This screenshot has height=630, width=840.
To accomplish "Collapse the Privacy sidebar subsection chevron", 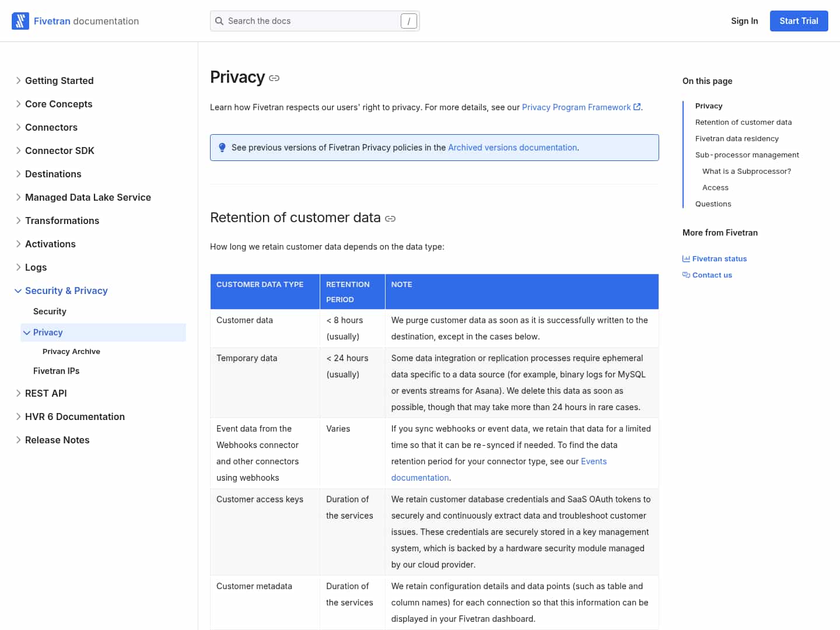I will (x=27, y=332).
